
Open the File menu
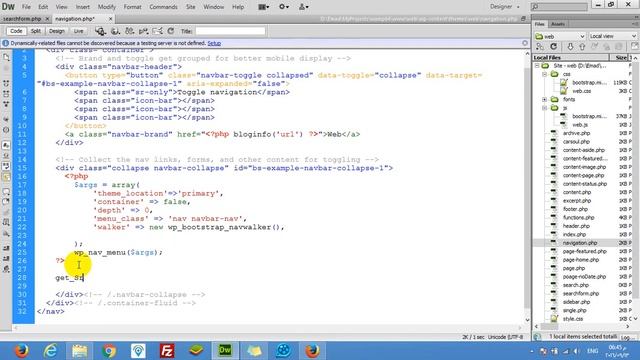[26, 7]
